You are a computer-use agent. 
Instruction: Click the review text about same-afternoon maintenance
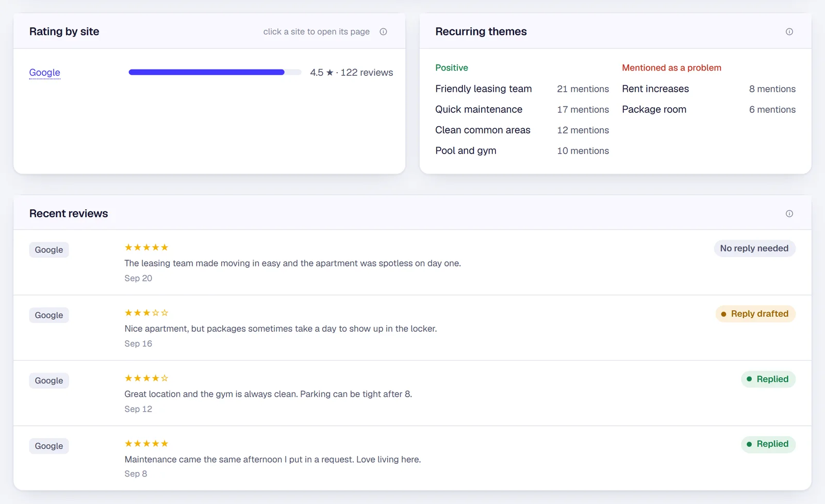coord(273,460)
